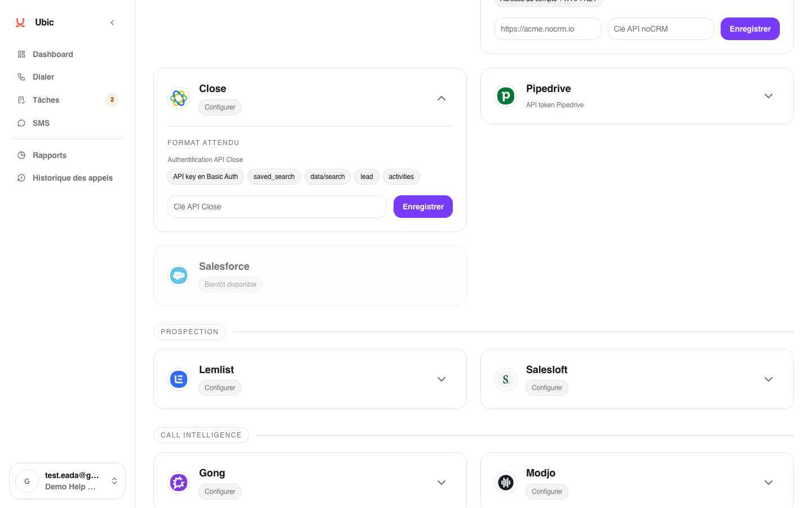The image size is (812, 508).
Task: Open the account switcher for test.eada
Action: coord(67,481)
